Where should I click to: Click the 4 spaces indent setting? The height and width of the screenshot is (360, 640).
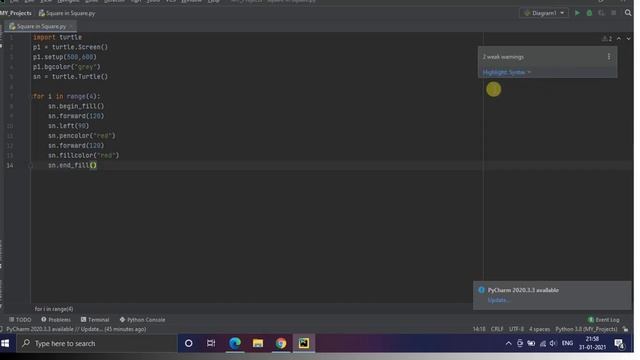(x=540, y=329)
